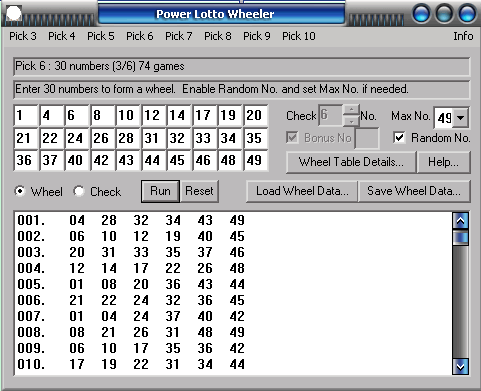Click the number field containing 1
481x391 pixels.
[x=25, y=115]
